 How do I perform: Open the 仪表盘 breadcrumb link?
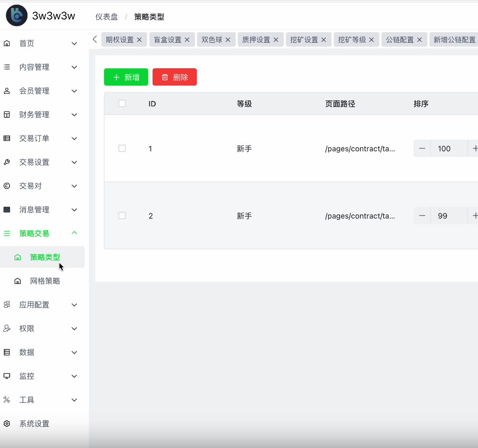pos(107,17)
